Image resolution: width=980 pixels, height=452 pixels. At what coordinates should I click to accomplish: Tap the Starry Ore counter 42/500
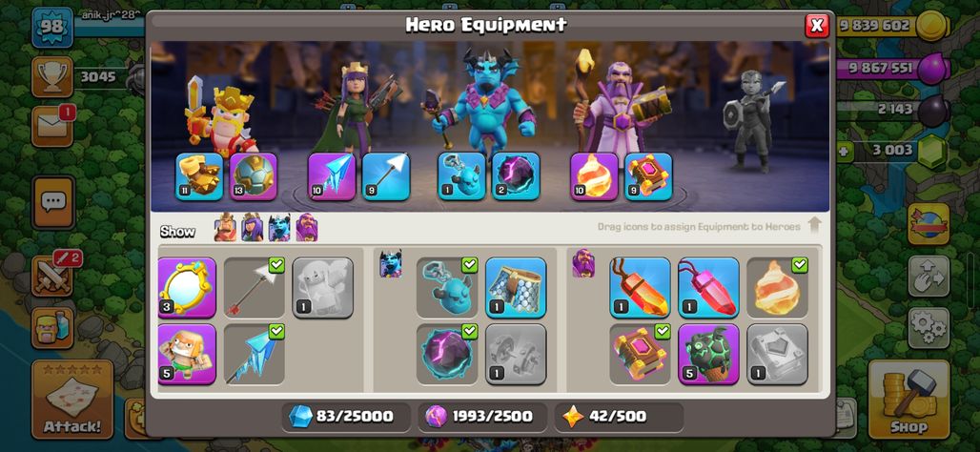tap(618, 417)
